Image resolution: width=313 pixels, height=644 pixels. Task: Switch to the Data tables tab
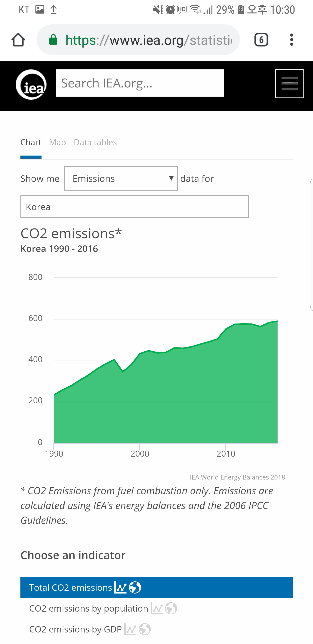(x=95, y=143)
